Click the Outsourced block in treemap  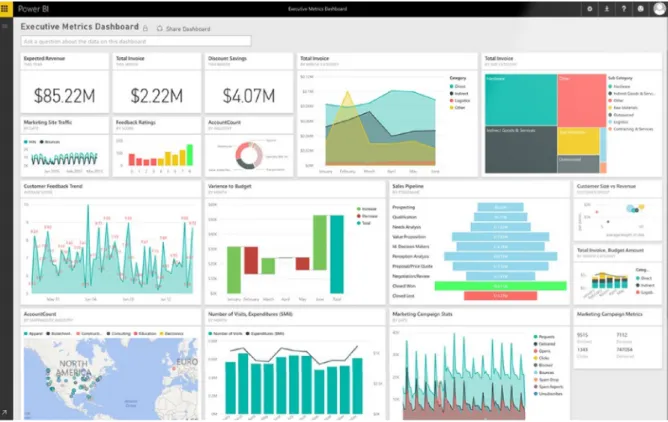(578, 164)
